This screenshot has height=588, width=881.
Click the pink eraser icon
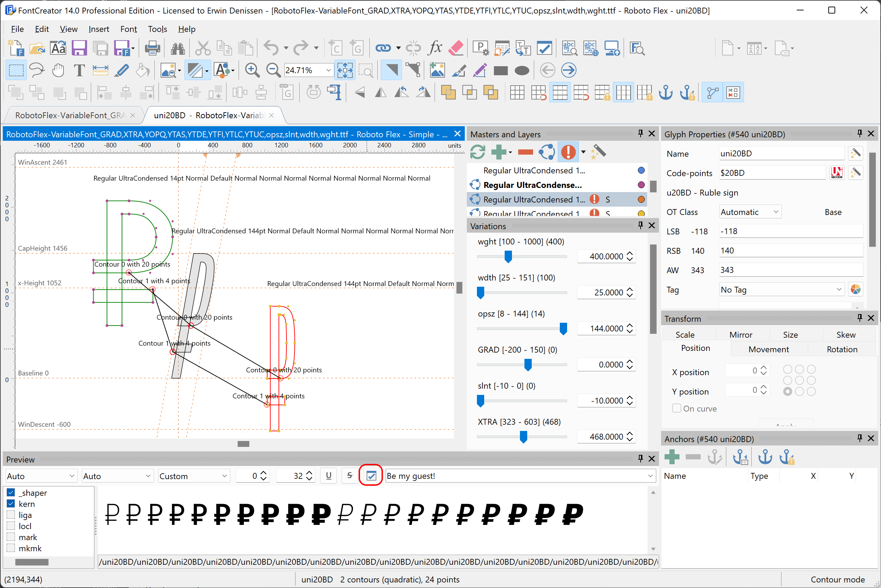point(456,49)
